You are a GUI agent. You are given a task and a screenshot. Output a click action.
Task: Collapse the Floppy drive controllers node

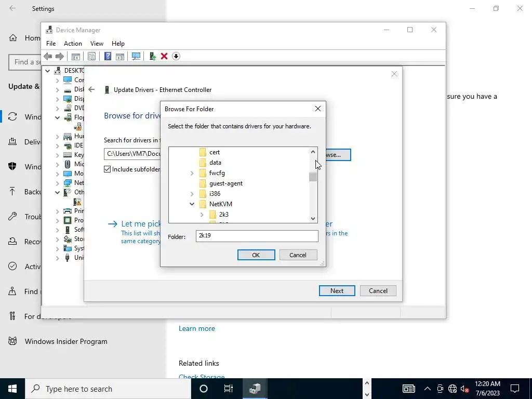pyautogui.click(x=57, y=118)
